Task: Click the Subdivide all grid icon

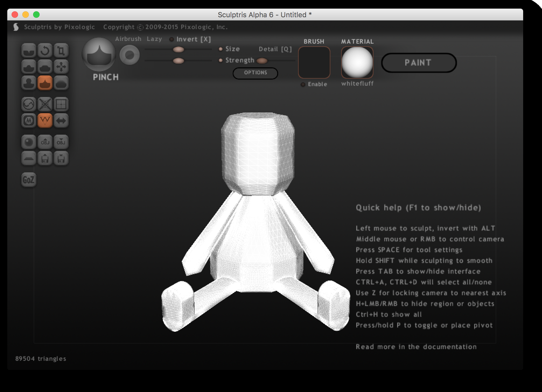Action: [x=61, y=104]
